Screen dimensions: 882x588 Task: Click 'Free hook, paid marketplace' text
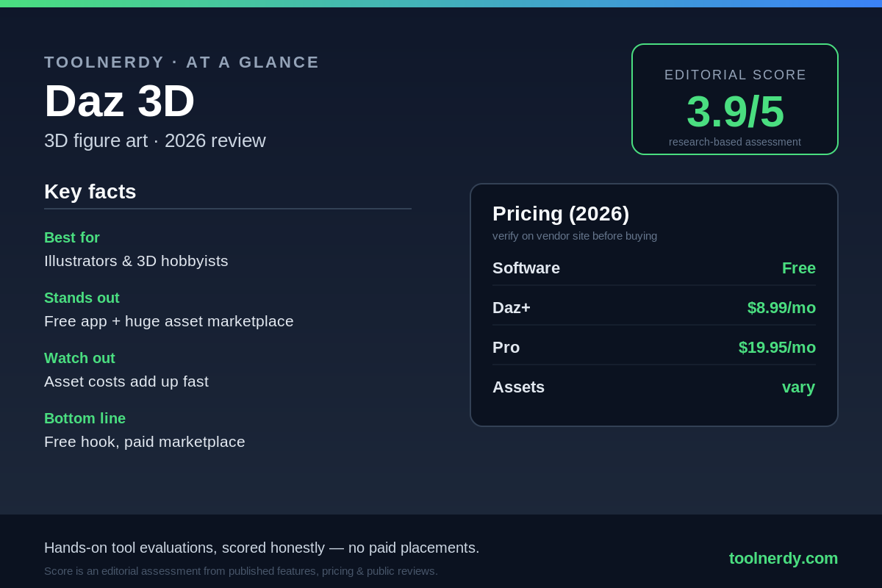pyautogui.click(x=145, y=442)
